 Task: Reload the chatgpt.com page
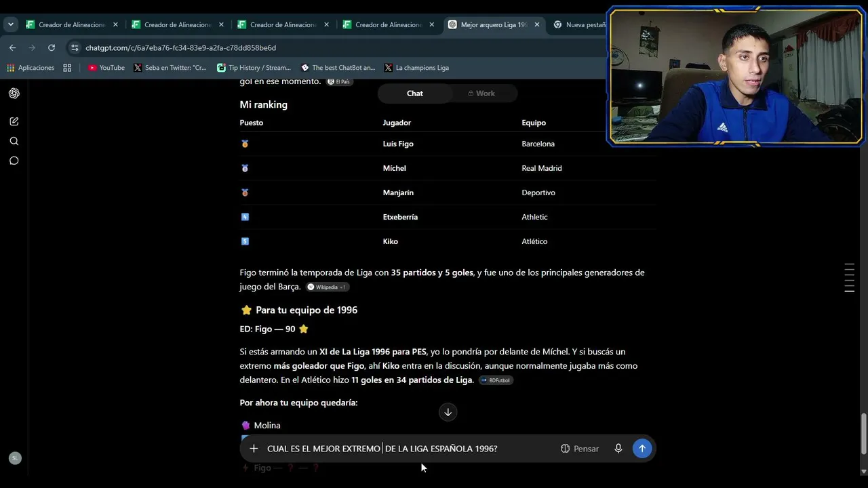coord(52,47)
